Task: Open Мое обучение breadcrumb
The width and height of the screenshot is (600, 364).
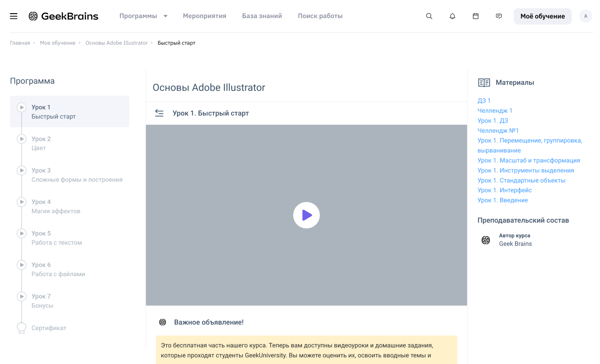Action: 58,43
